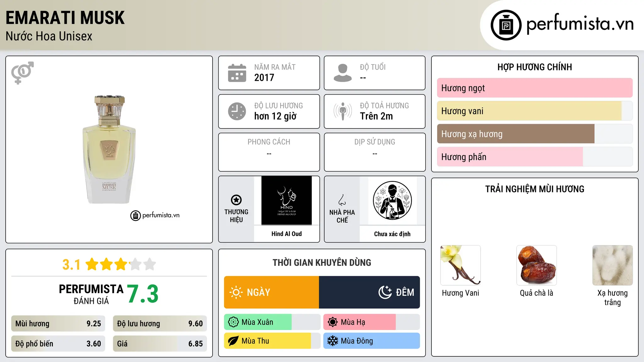Screen dimensions: 644x362
Task: Click the Hương phấn accord bar
Action: pyautogui.click(x=535, y=157)
